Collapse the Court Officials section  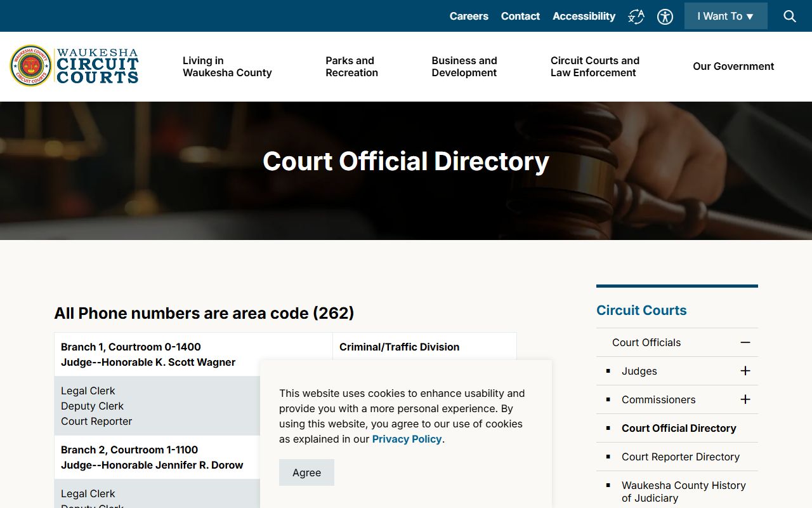tap(745, 342)
